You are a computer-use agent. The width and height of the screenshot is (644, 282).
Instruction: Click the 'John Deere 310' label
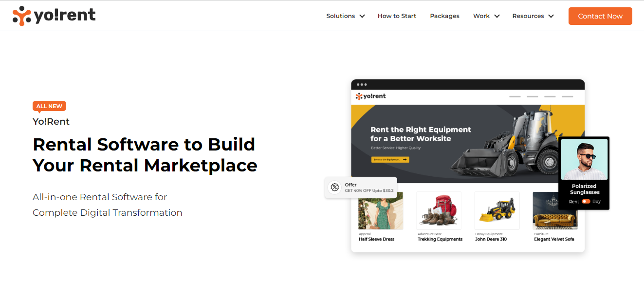coord(491,239)
